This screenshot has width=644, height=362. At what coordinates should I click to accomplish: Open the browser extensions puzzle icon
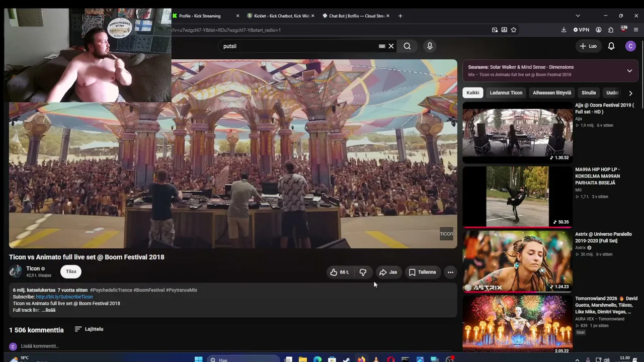click(611, 30)
